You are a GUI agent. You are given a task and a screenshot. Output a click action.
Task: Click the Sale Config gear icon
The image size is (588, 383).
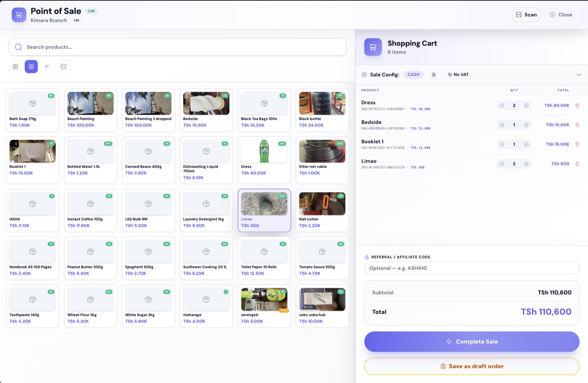[x=364, y=75]
